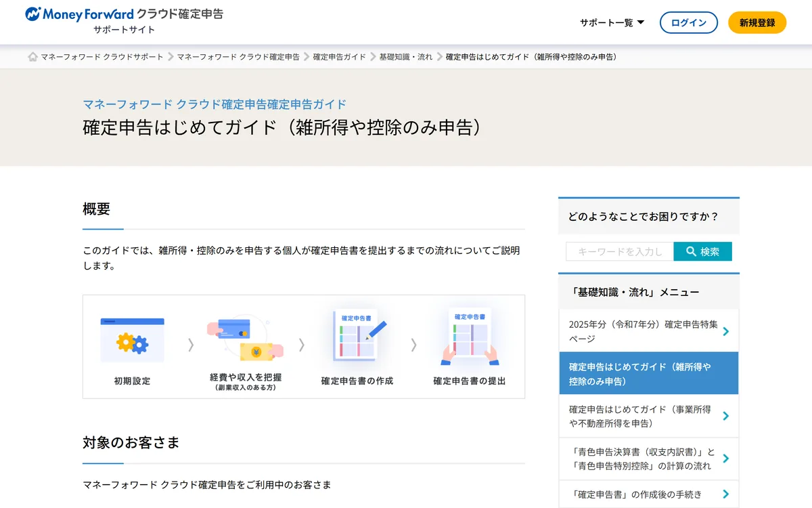Click the 検索 button

point(703,251)
